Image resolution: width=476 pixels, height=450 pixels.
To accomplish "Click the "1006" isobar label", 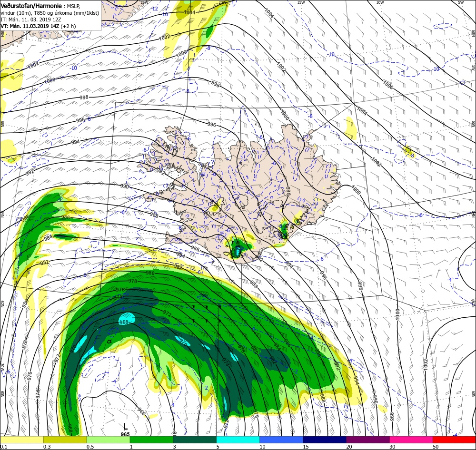I will pyautogui.click(x=388, y=85).
